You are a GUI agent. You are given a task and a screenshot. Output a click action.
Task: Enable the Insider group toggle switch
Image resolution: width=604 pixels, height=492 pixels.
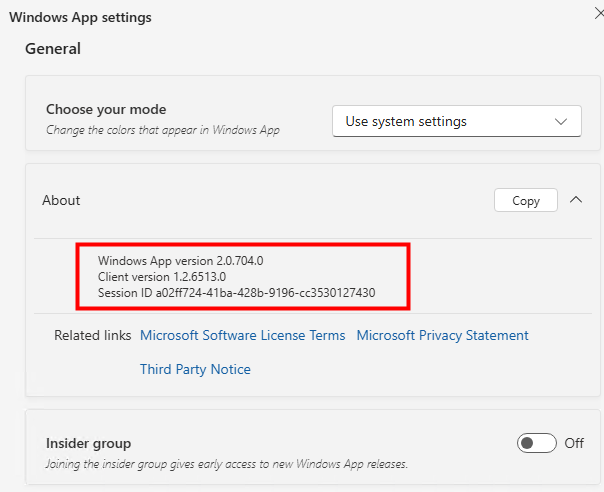535,442
